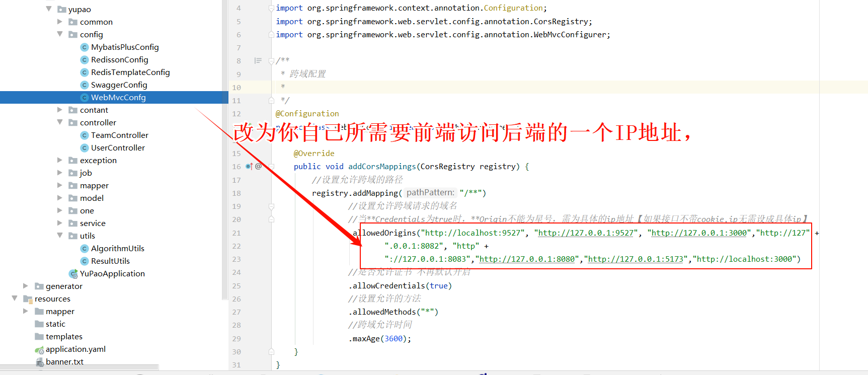868x375 pixels.
Task: Expand the job package
Action: (x=60, y=173)
